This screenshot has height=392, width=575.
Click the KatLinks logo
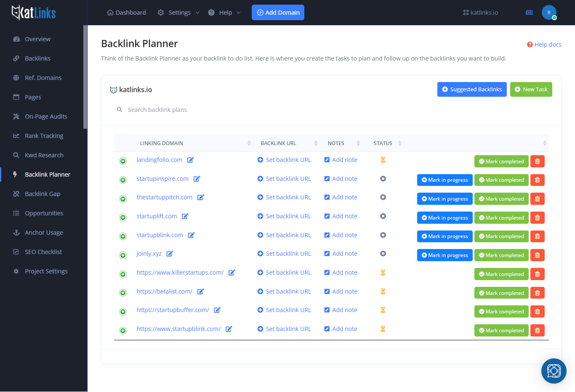(x=34, y=13)
